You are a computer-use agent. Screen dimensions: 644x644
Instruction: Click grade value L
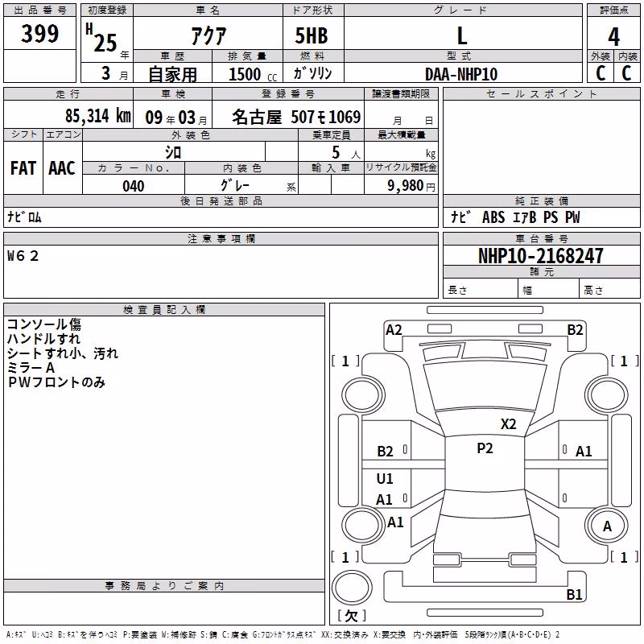(462, 35)
